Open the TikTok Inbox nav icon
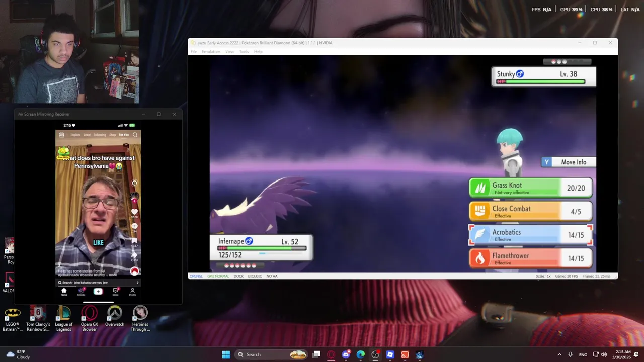Image resolution: width=644 pixels, height=362 pixels. 115,292
